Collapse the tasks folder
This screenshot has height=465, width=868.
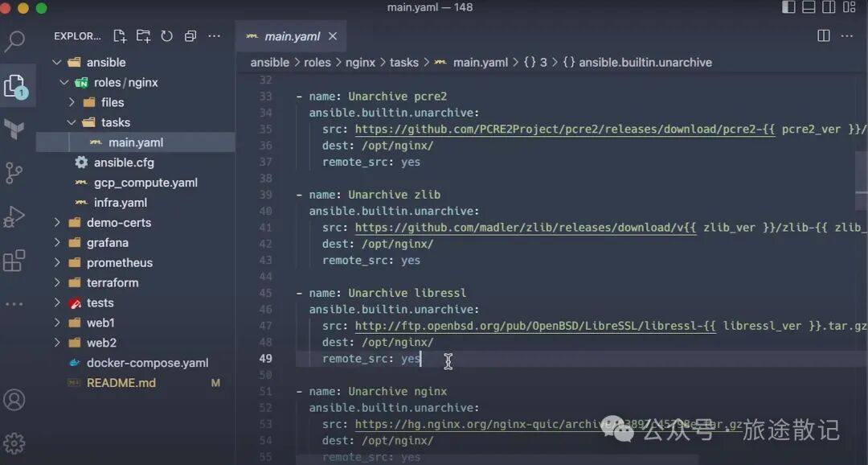72,122
